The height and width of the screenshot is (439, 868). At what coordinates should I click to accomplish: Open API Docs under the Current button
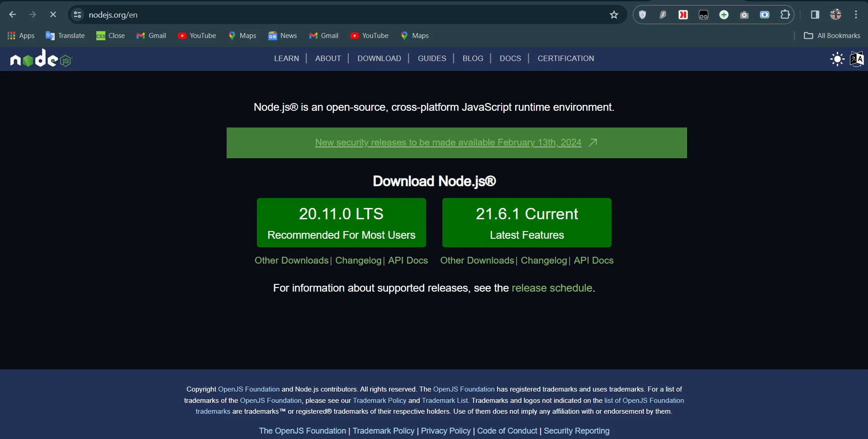(593, 260)
